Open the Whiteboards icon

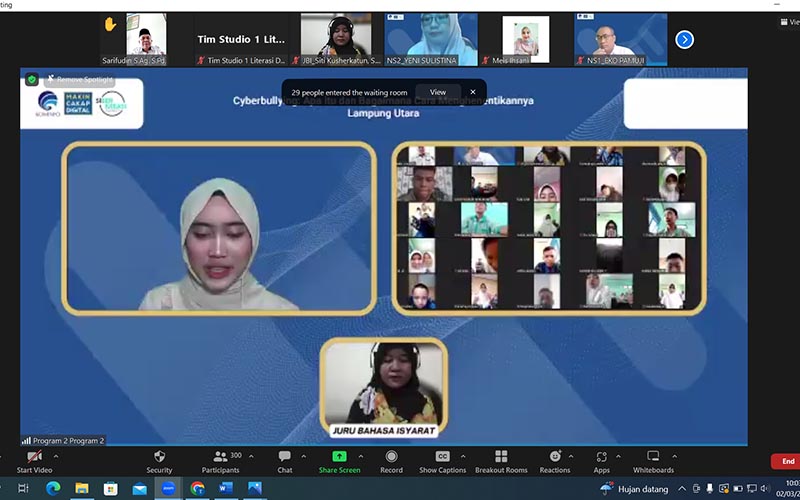pos(653,456)
